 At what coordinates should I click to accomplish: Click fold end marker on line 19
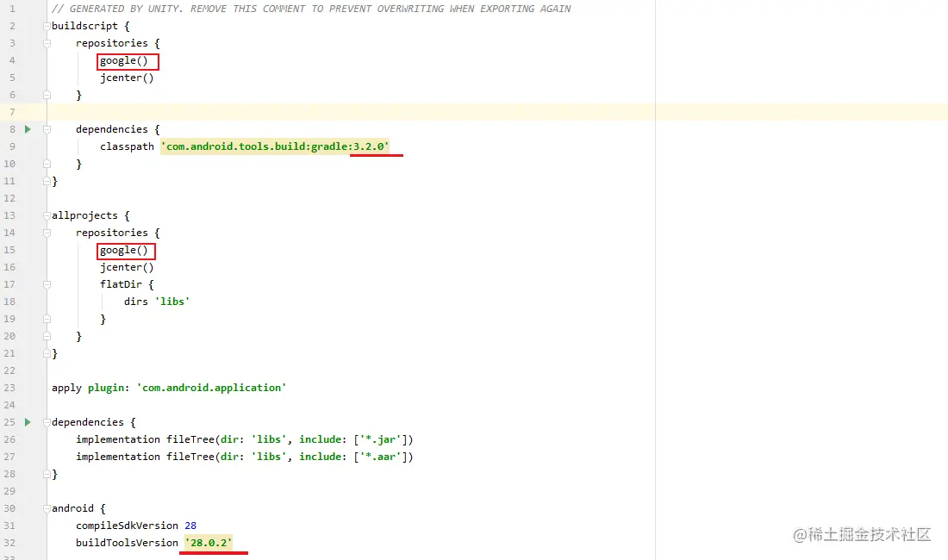[x=47, y=319]
